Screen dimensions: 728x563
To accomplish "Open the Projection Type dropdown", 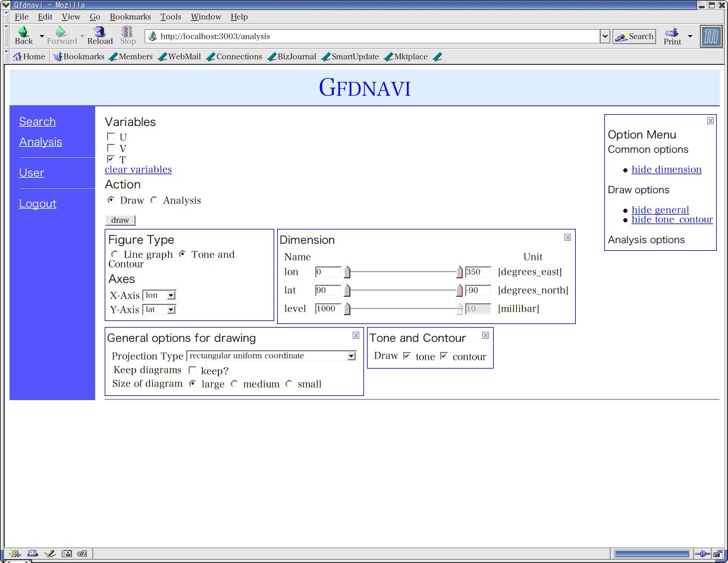I will [x=271, y=356].
